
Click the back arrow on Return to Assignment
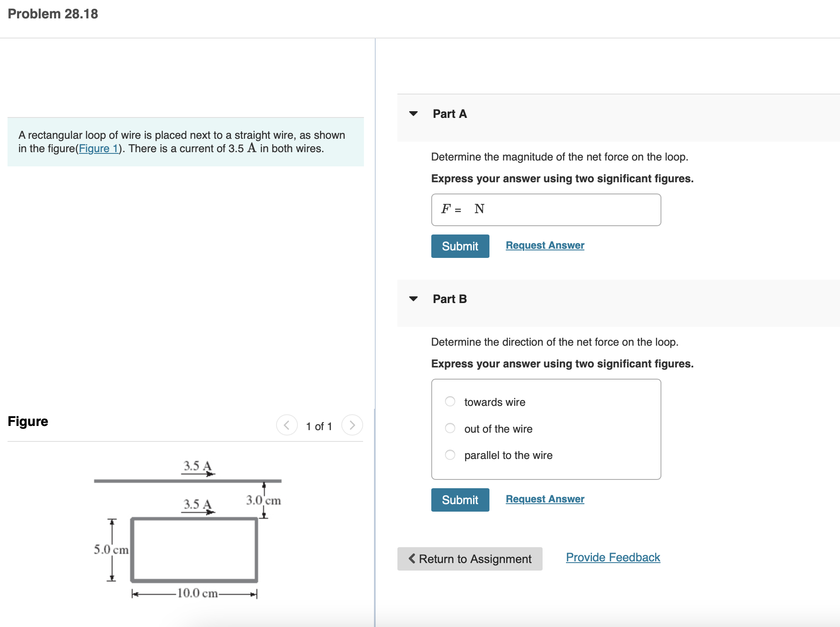click(x=412, y=558)
